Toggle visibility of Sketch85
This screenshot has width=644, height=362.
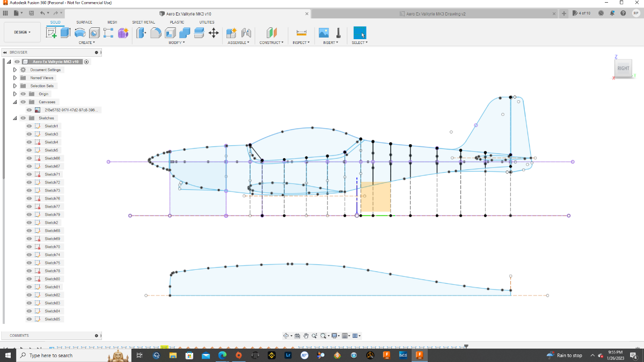[29, 319]
